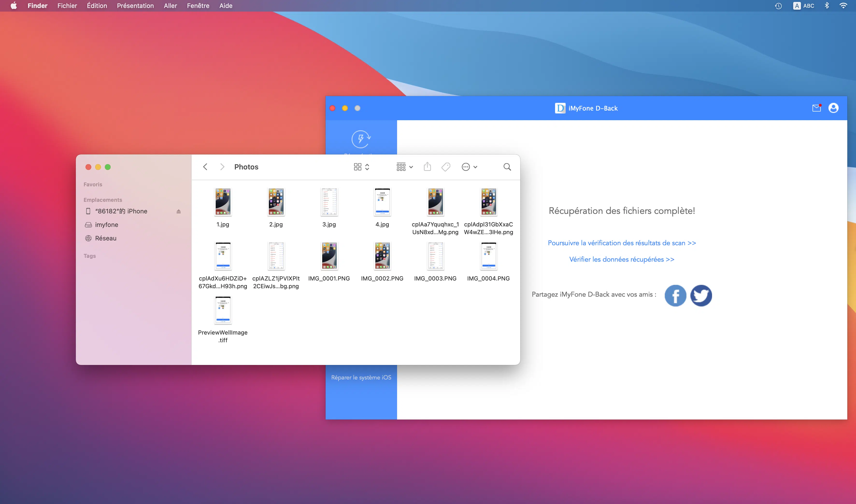Click the Favoris sidebar heading
Image resolution: width=856 pixels, height=504 pixels.
point(93,184)
